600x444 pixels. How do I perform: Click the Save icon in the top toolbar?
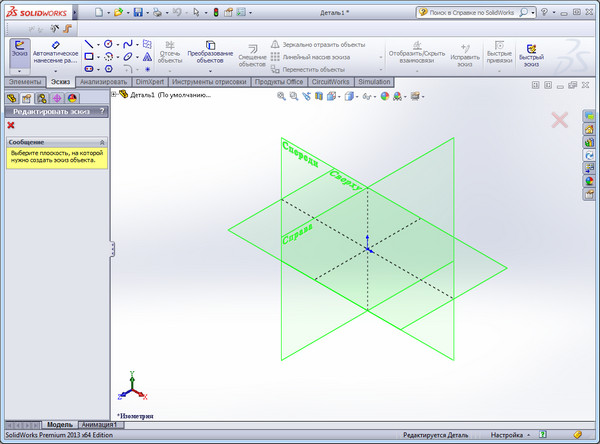pyautogui.click(x=138, y=13)
